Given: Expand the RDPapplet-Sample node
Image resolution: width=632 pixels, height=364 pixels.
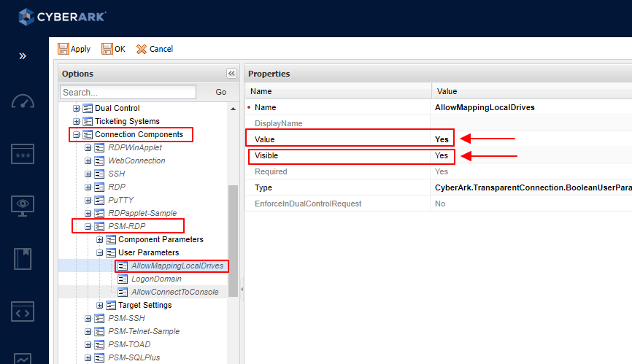Looking at the screenshot, I should coord(88,213).
